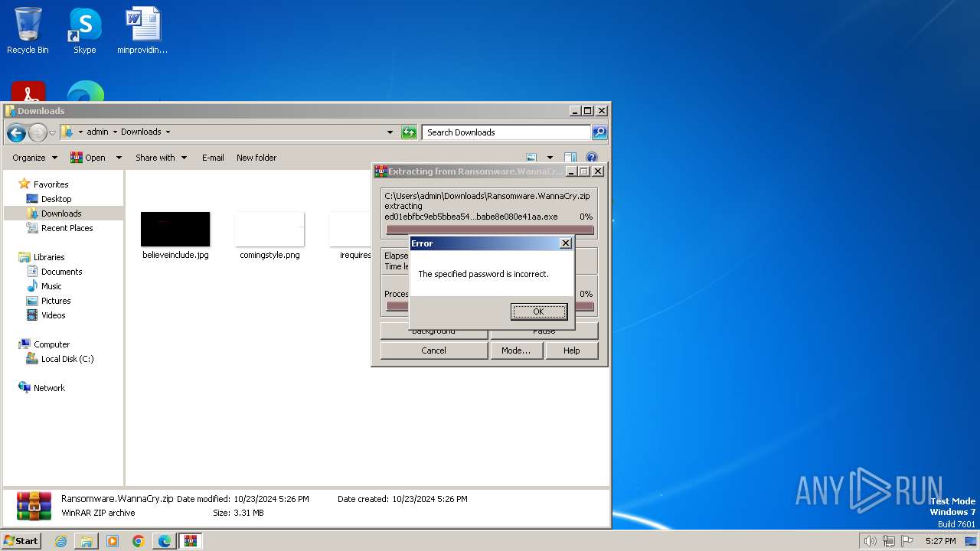Open Adobe Acrobat desktop shortcut
Viewport: 980px width, 551px height.
[28, 92]
